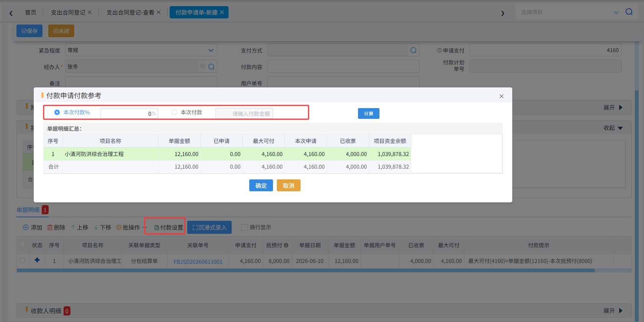Enable the 换行显示 checkbox
Image resolution: width=644 pixels, height=322 pixels.
(244, 227)
